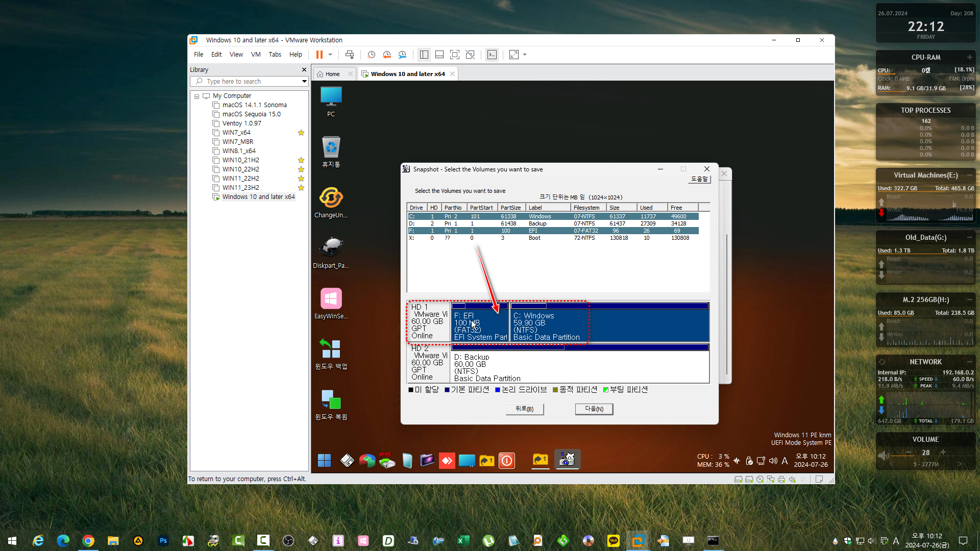Open the guest PE Start button
980x551 pixels.
click(x=324, y=461)
